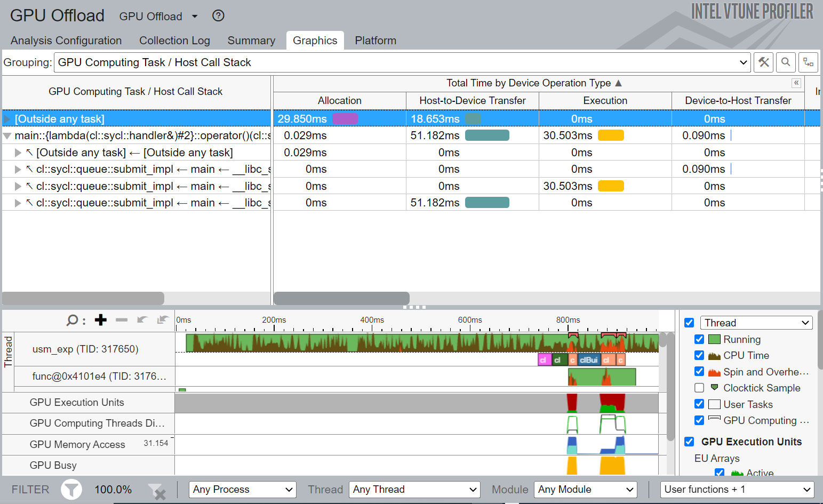
Task: Collapse columns with double chevron icon
Action: (x=796, y=83)
